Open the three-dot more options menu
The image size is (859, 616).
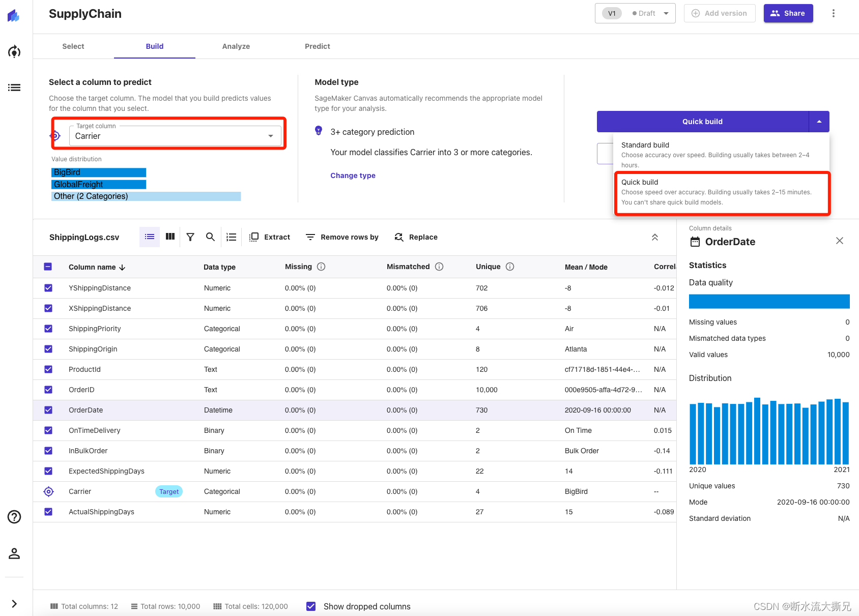click(833, 13)
